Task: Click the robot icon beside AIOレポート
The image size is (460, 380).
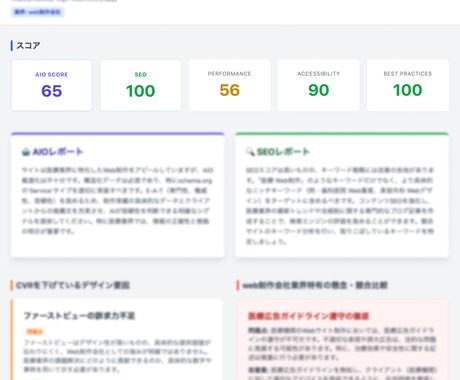Action: (26, 152)
